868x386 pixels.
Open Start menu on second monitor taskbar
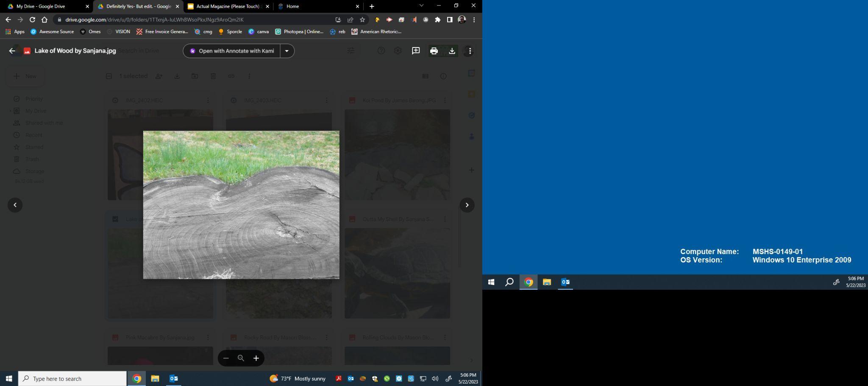pos(491,282)
